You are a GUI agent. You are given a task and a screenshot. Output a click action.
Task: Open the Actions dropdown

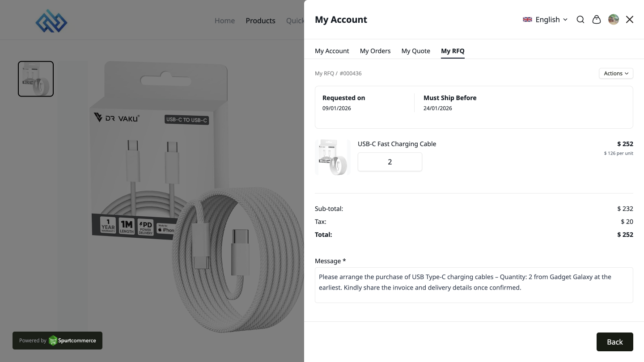616,73
